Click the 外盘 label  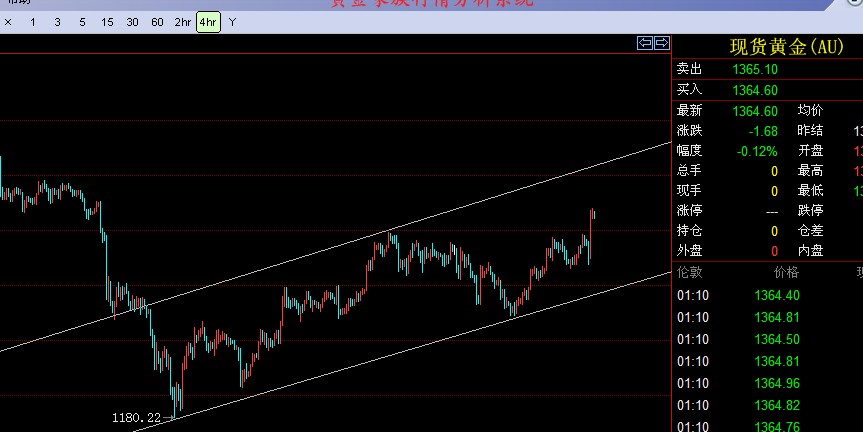pos(689,251)
